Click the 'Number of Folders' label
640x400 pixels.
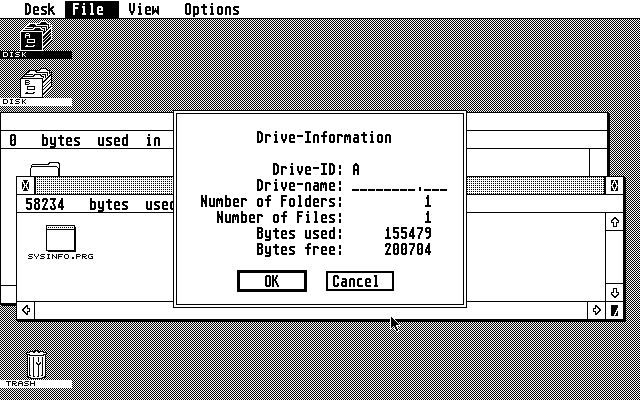tap(271, 202)
